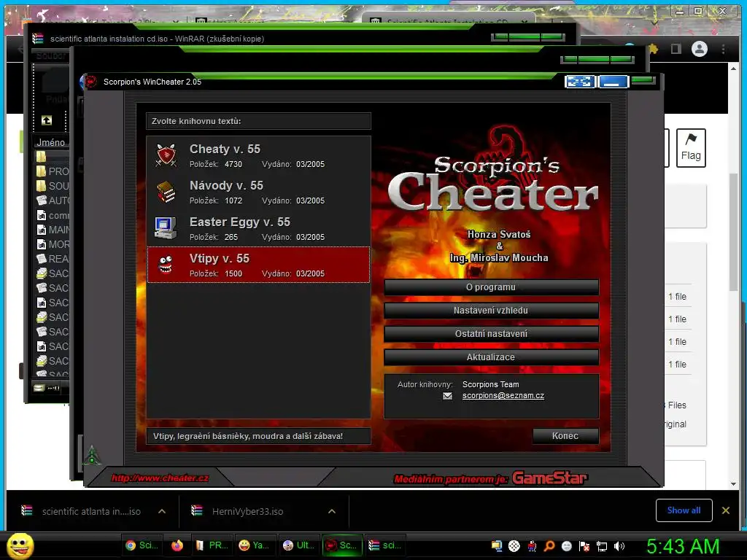Close the downloads bar
Screen dimensions: 747x560
[x=726, y=510]
